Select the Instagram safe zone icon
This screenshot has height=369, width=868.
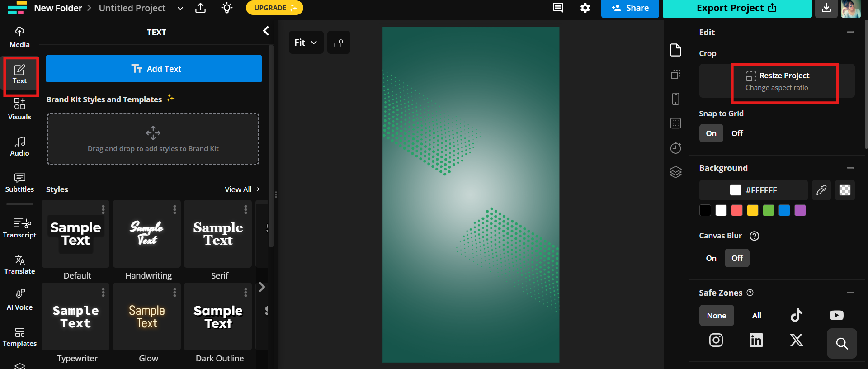click(x=716, y=340)
